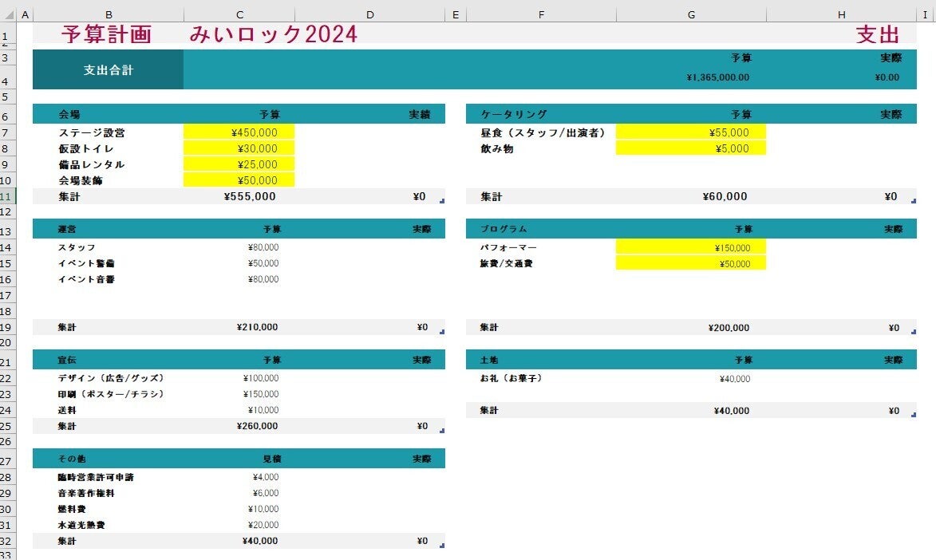Screen dimensions: 936x560
Task: Click the 宣伝 table resize handle corner
Action: point(442,431)
